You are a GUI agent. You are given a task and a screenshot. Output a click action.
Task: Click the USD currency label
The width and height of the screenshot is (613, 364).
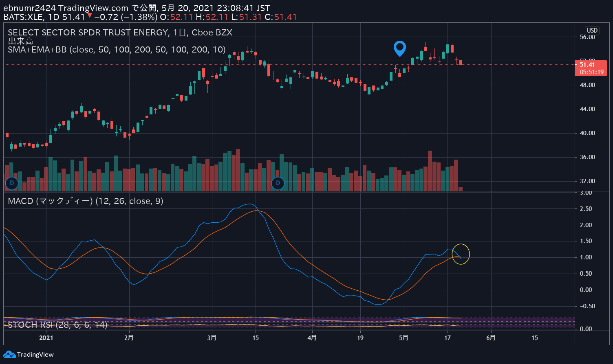592,31
